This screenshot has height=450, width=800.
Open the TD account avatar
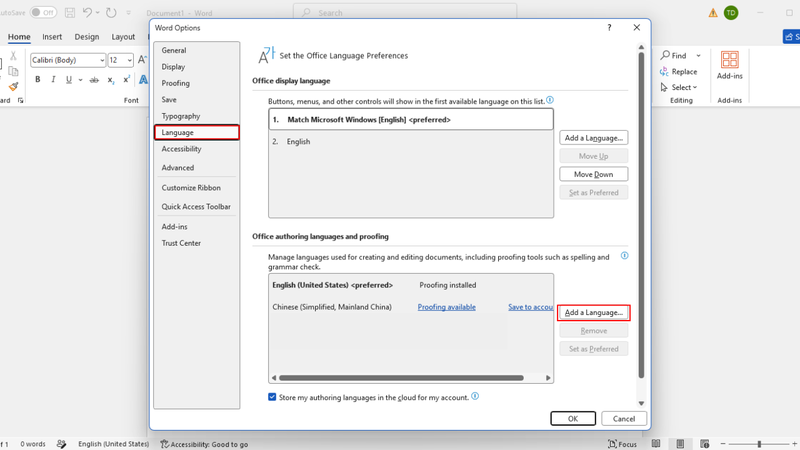(731, 13)
